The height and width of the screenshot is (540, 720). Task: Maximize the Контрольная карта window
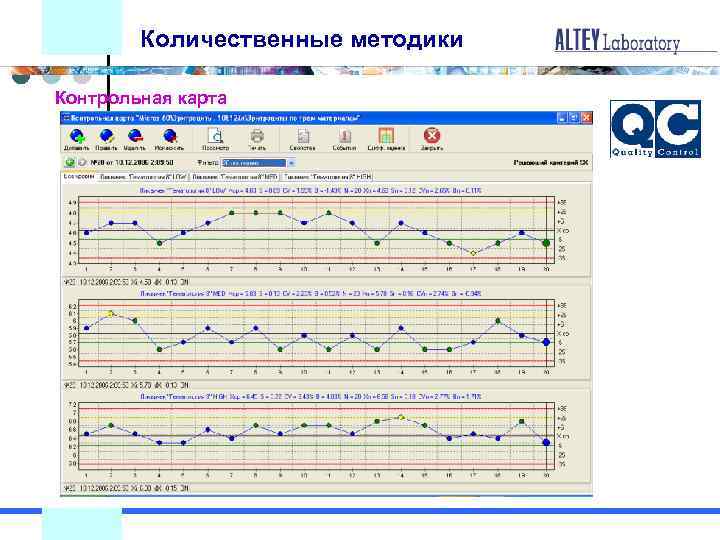tap(574, 118)
